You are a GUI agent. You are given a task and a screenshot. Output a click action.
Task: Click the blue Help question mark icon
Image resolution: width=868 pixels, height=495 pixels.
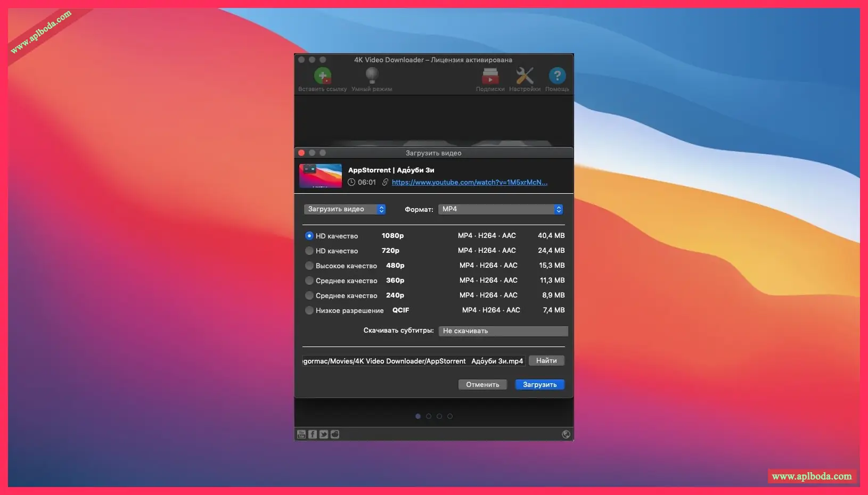(557, 76)
